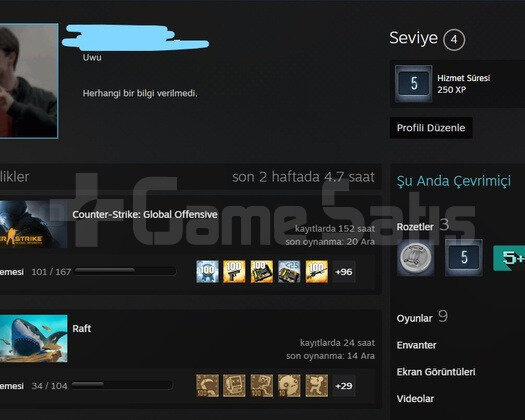
Task: Open the first CS:GO achievement icon with blue ribbon
Action: [207, 272]
